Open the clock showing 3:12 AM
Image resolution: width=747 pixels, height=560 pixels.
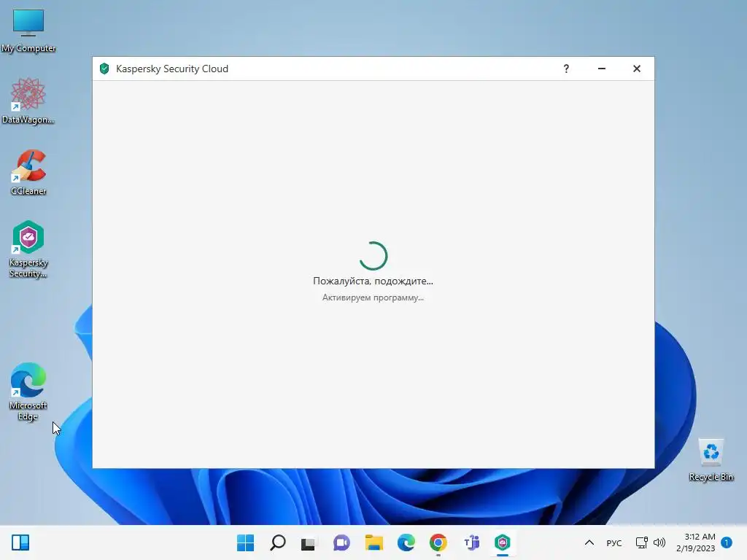tap(695, 542)
